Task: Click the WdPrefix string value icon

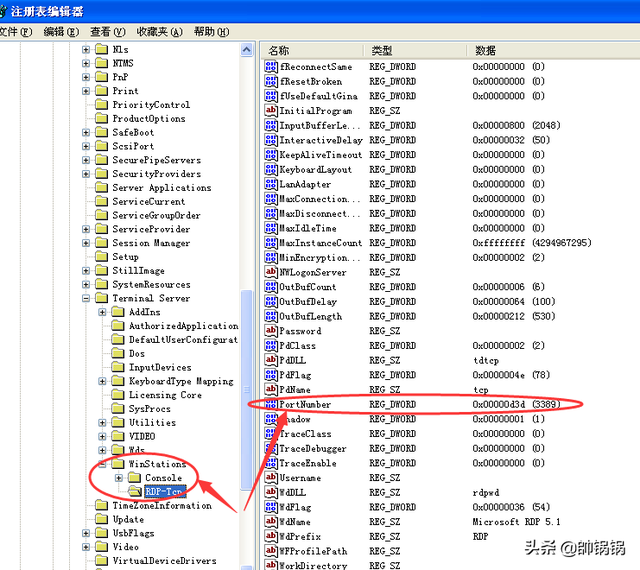Action: pyautogui.click(x=271, y=536)
